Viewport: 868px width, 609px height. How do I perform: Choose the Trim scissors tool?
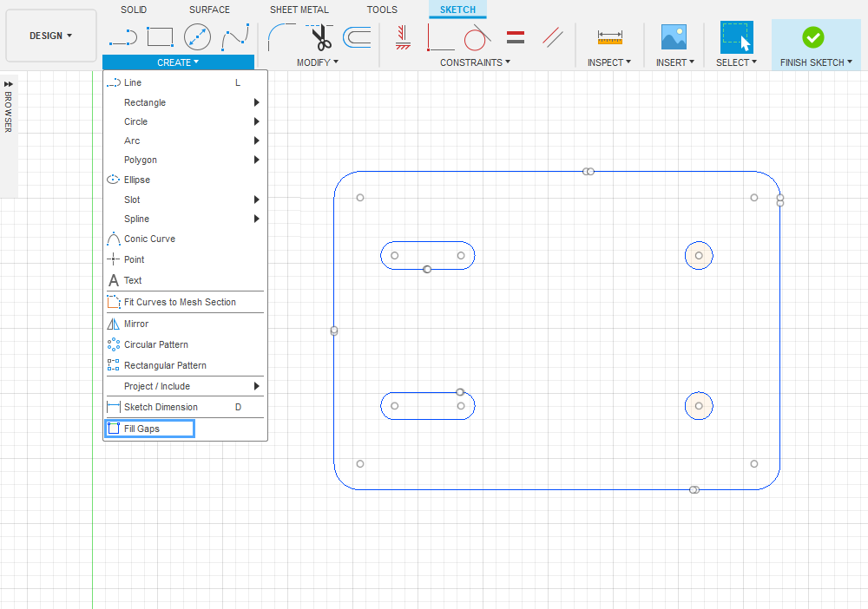coord(319,37)
